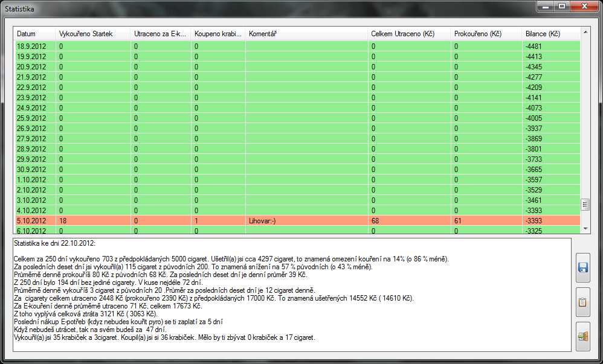The image size is (603, 364).
Task: Click the Komentář column header
Action: pos(306,34)
